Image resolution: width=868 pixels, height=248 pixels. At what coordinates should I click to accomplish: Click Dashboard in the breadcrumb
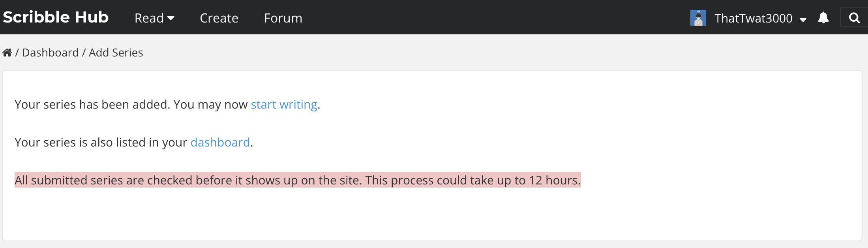click(51, 53)
